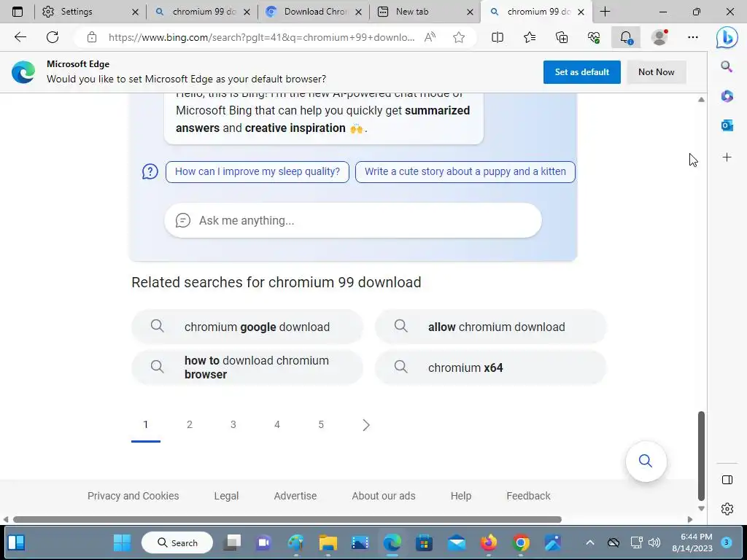Open the user profile avatar
This screenshot has height=560, width=747.
[x=659, y=37]
